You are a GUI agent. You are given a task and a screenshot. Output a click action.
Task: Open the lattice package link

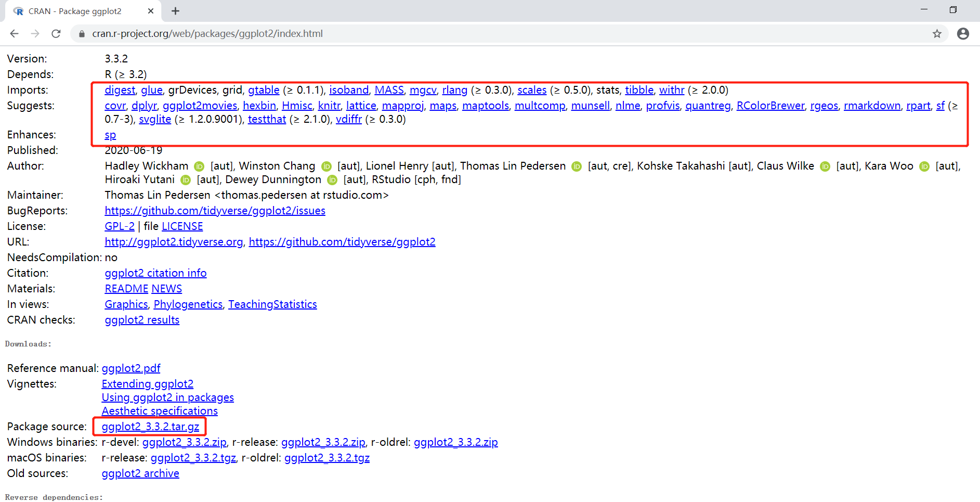pos(361,106)
